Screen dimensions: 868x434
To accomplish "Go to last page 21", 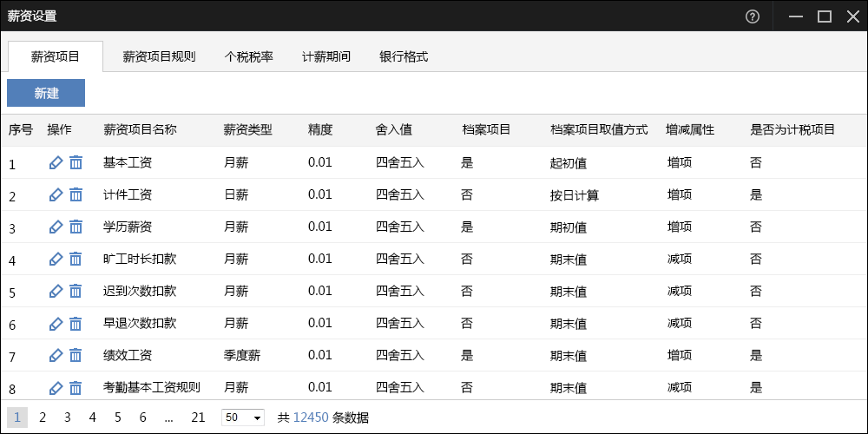I will pyautogui.click(x=198, y=418).
